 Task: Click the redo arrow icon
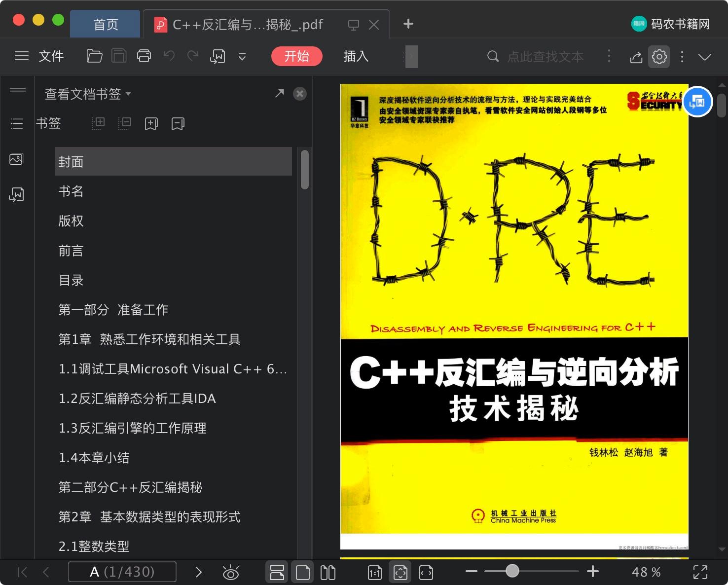point(193,56)
